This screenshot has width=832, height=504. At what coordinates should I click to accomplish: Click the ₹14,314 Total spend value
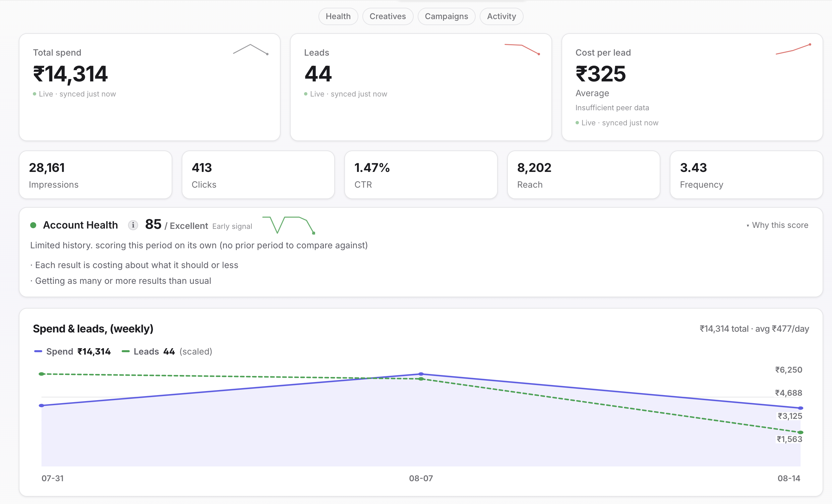pyautogui.click(x=70, y=74)
